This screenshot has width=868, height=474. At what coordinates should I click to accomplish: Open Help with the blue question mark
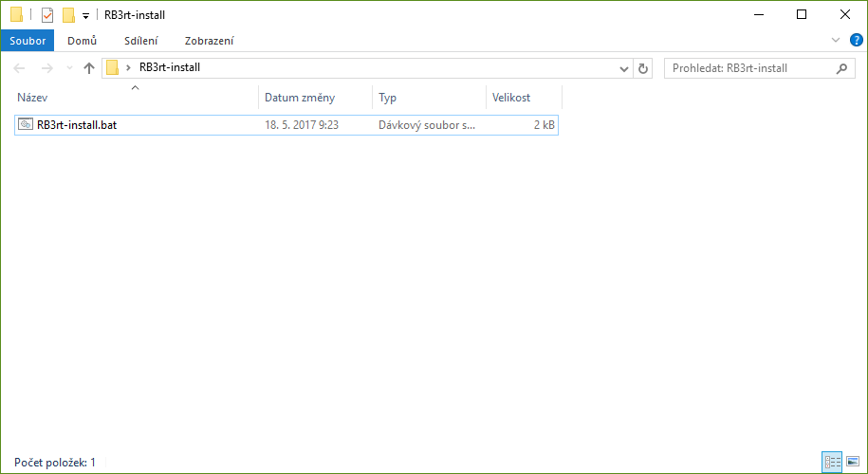coord(856,40)
